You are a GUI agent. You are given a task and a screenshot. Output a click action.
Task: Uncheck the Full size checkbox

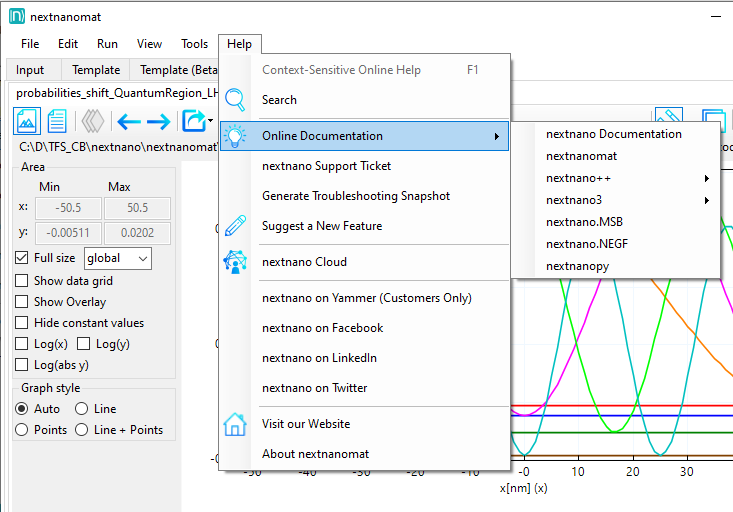22,258
